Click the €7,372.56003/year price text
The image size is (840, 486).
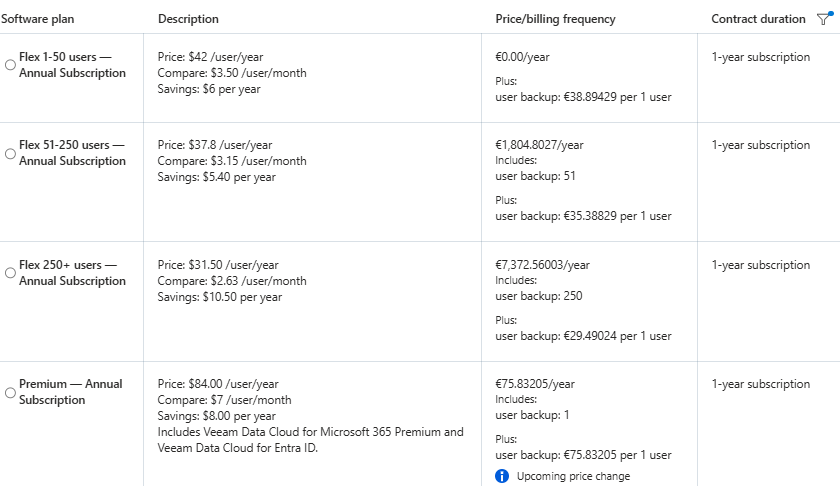tap(542, 265)
